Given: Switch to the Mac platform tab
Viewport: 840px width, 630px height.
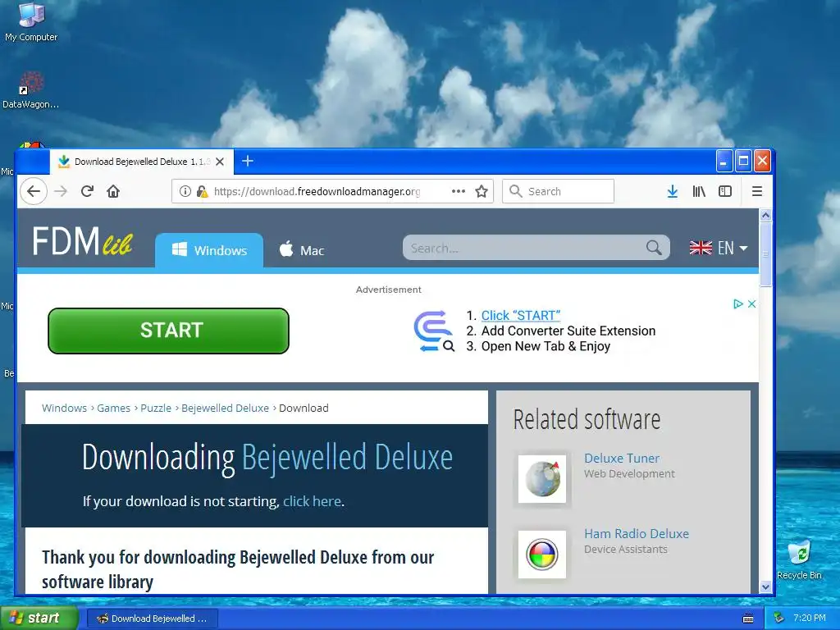Looking at the screenshot, I should pos(302,250).
